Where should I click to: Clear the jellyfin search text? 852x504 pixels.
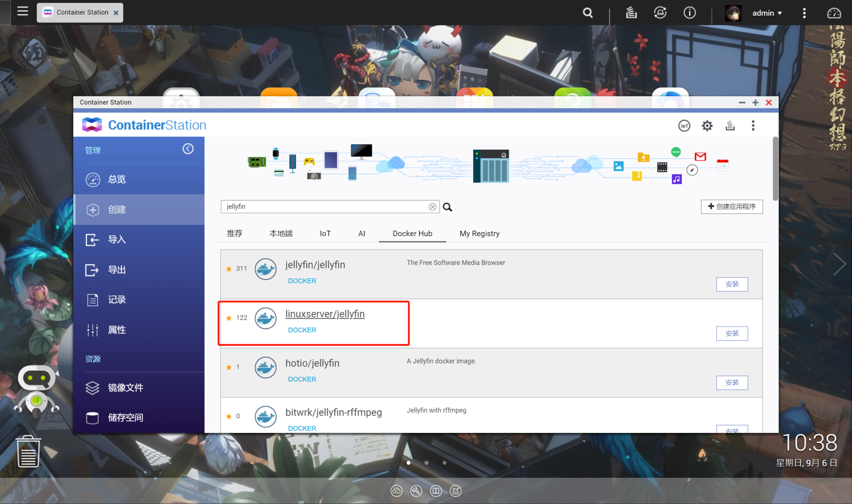[432, 207]
